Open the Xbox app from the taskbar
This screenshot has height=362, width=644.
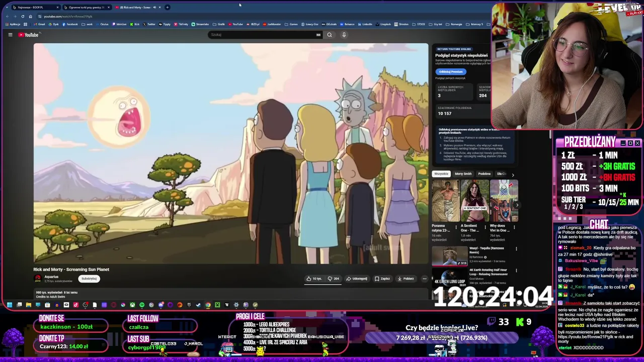click(x=132, y=305)
